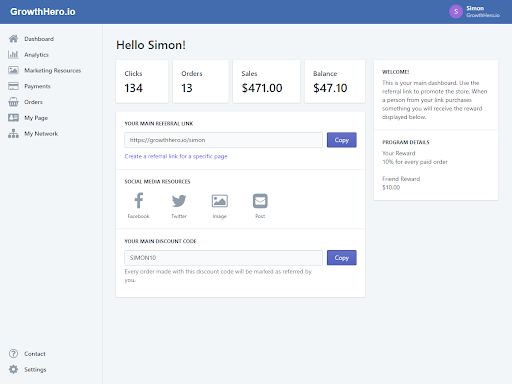This screenshot has width=512, height=384.
Task: Click the Orders 13 stat card
Action: tap(201, 82)
